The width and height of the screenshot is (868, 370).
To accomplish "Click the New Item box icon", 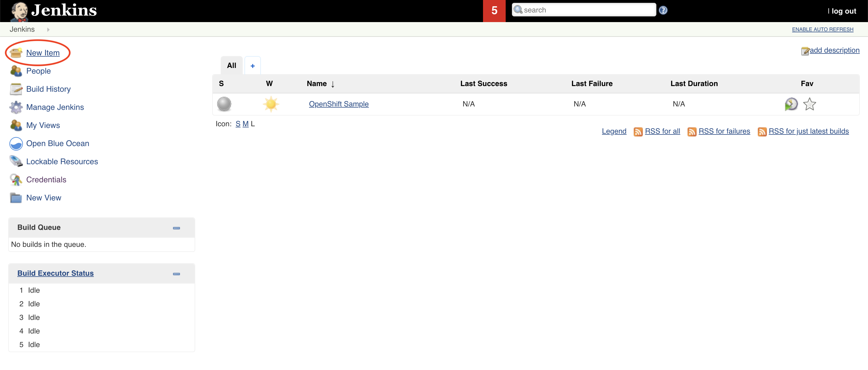I will coord(16,53).
